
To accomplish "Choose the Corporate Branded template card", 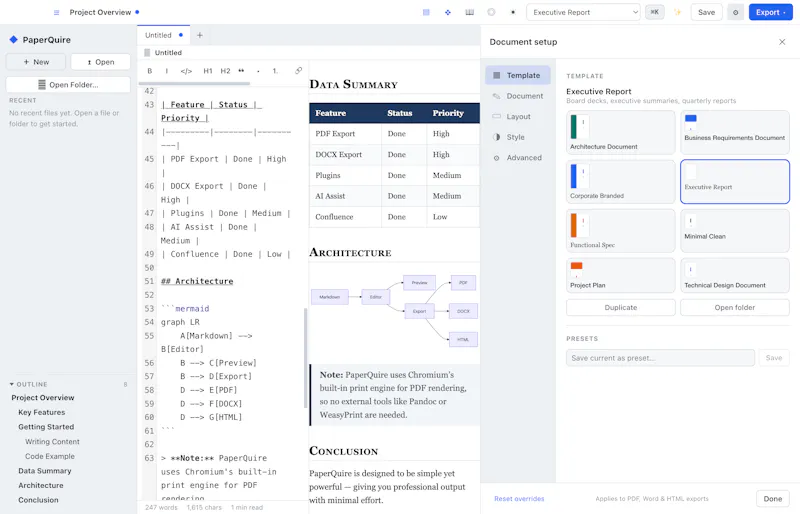I will [x=620, y=182].
